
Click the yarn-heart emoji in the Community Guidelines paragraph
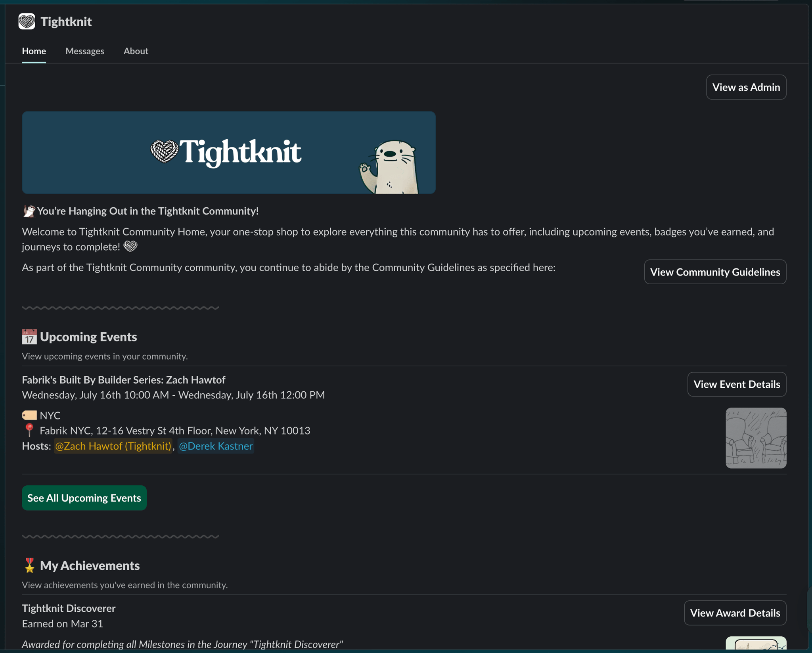pos(131,246)
